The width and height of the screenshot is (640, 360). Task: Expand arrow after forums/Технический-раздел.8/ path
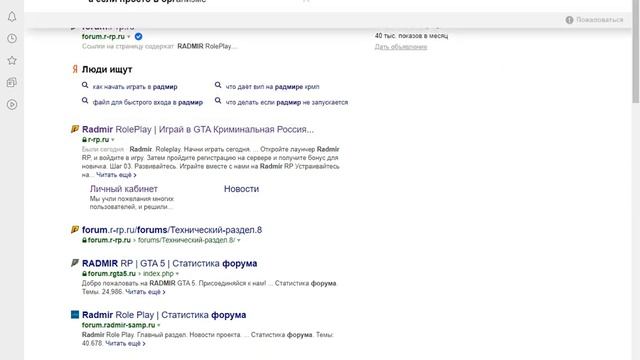[x=238, y=240]
